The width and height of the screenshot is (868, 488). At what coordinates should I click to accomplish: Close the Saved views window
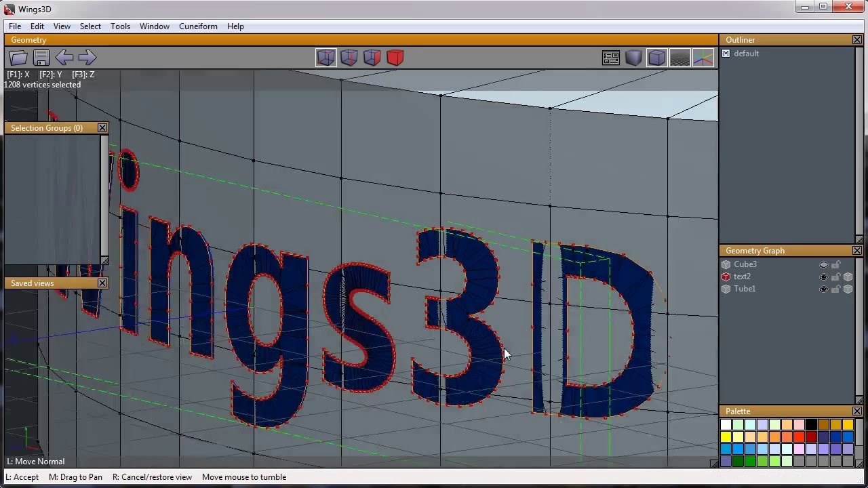click(x=102, y=283)
